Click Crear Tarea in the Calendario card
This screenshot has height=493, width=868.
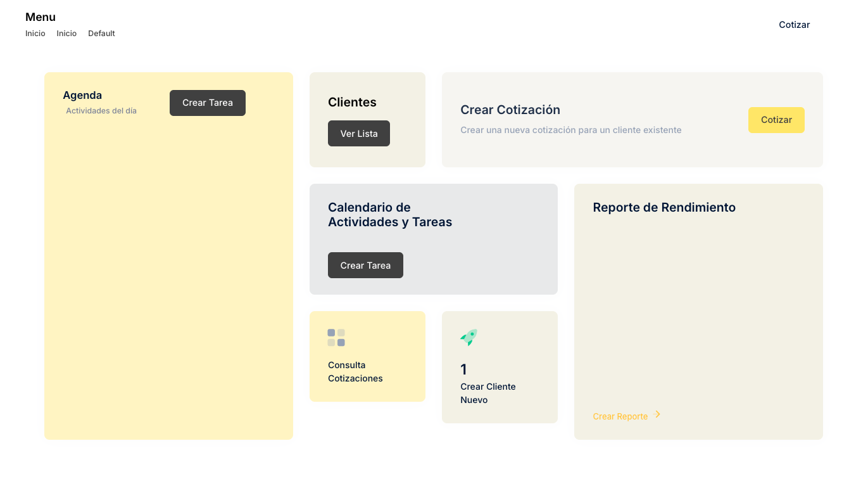tap(365, 266)
